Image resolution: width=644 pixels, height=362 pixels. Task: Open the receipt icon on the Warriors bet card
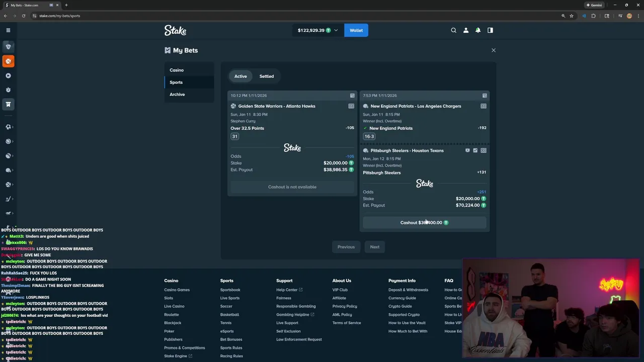[352, 96]
